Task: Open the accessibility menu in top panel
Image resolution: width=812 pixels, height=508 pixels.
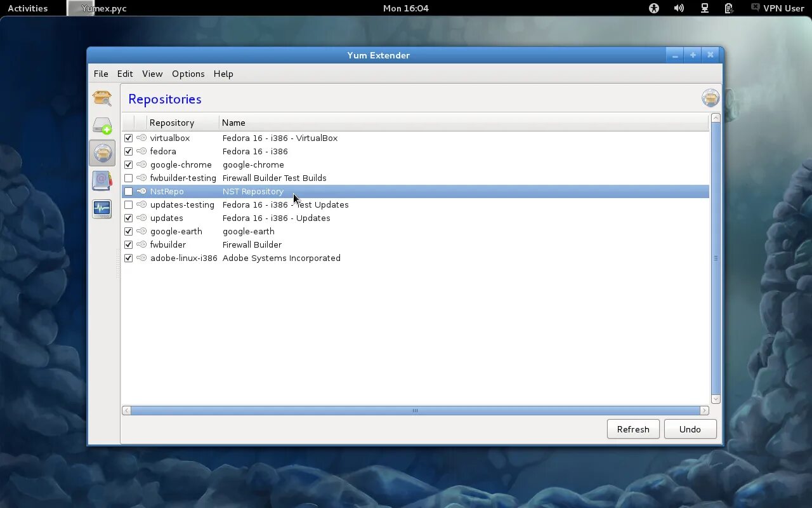Action: coord(654,8)
